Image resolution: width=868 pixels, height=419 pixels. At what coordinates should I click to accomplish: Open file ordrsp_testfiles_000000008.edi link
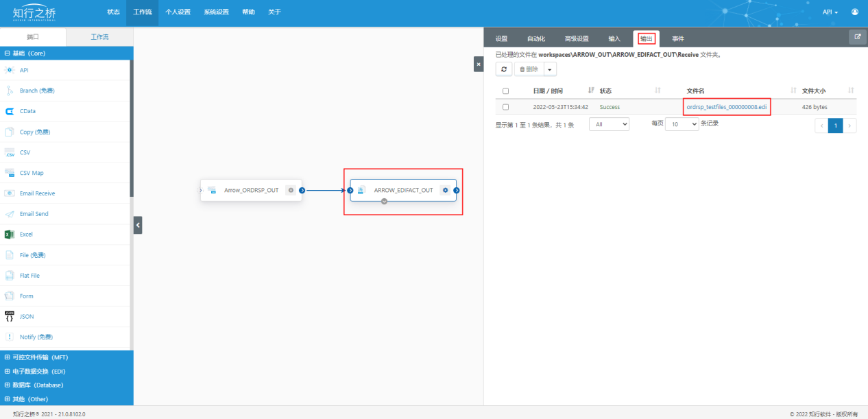[x=726, y=107]
